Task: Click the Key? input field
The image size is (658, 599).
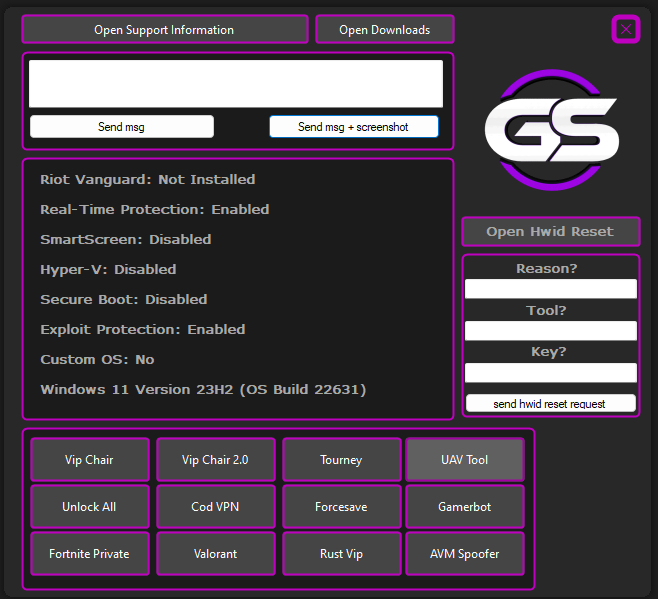Action: [x=551, y=372]
